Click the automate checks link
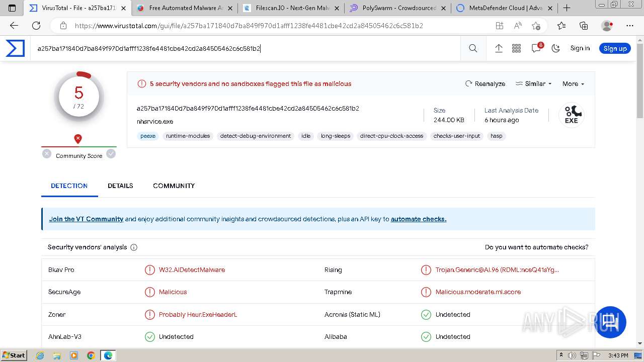644x362 pixels. click(419, 219)
